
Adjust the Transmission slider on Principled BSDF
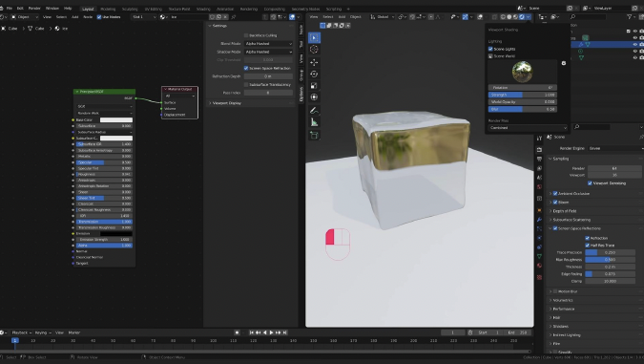click(x=104, y=222)
